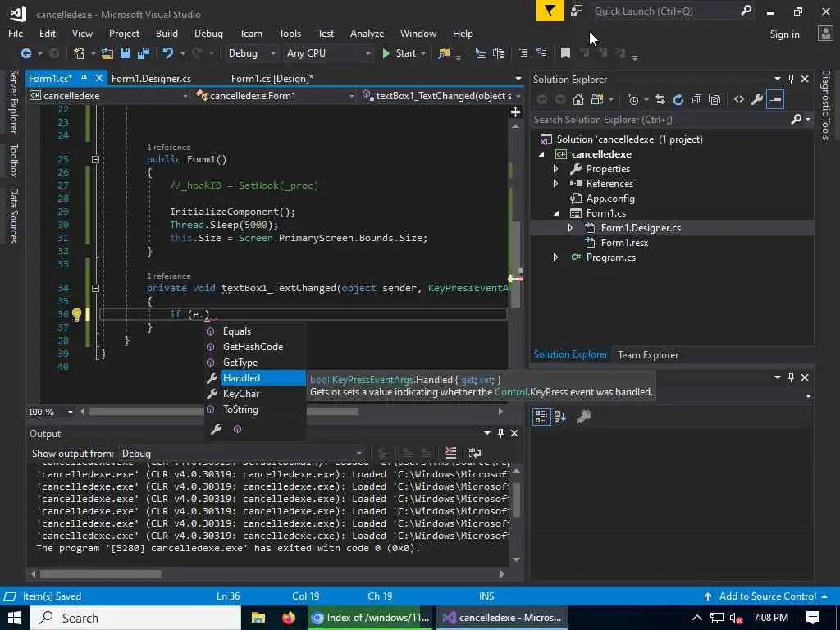
Task: Click Clear All icon in Output panel
Action: [x=451, y=453]
